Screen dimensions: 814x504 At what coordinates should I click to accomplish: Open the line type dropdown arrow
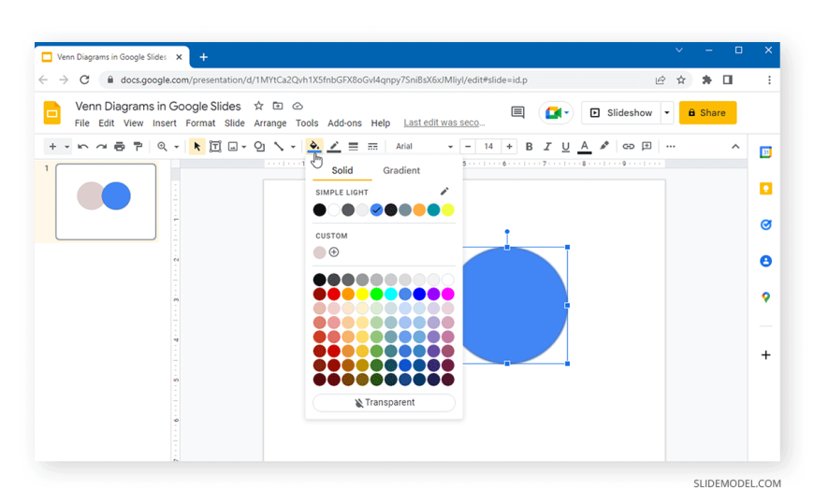click(293, 147)
